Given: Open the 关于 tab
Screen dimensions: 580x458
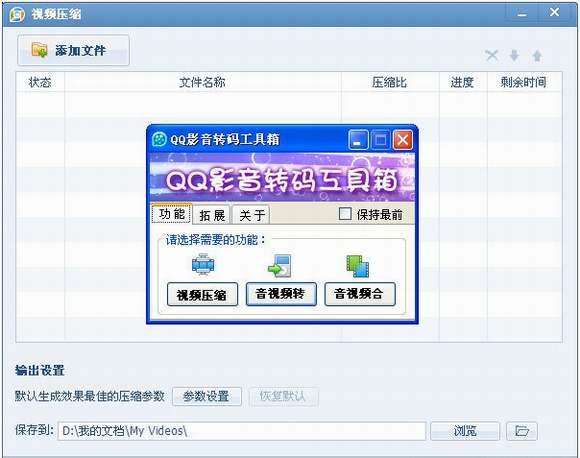Looking at the screenshot, I should click(252, 215).
